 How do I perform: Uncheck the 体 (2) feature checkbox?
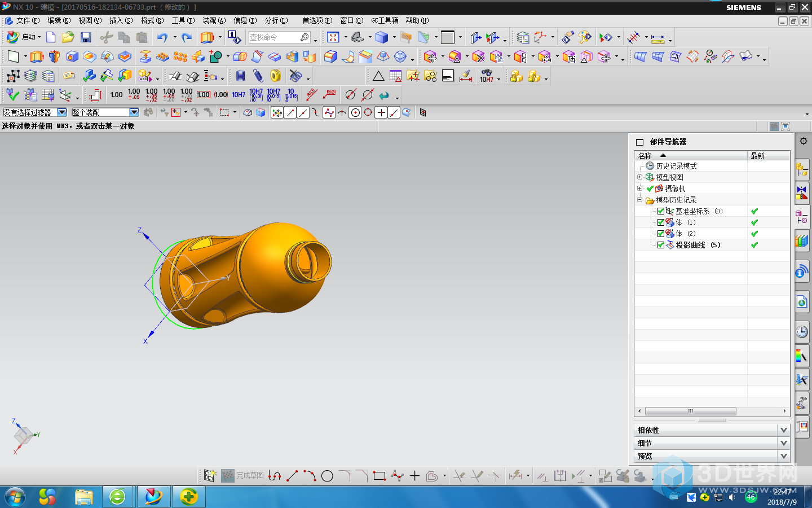(x=661, y=234)
